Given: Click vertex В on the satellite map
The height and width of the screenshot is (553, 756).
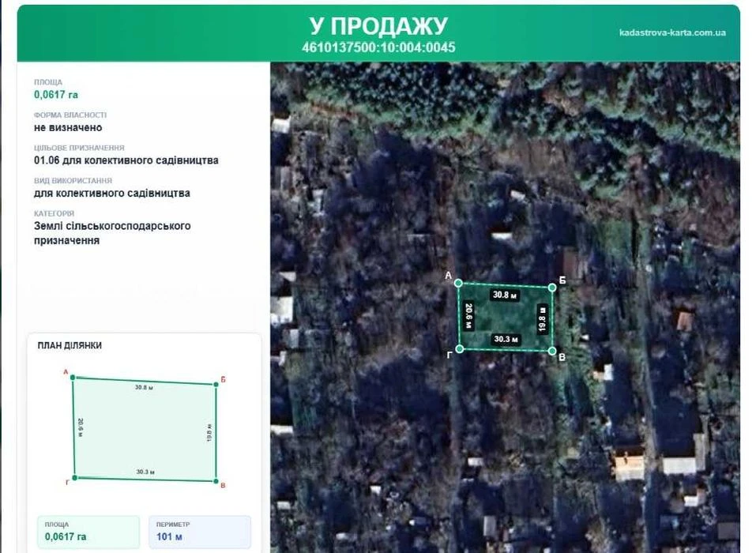Looking at the screenshot, I should tap(552, 351).
